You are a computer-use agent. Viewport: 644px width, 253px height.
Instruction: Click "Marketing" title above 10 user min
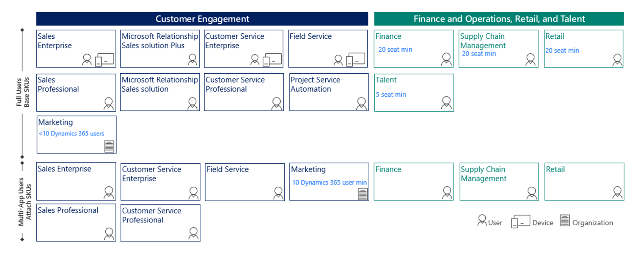pyautogui.click(x=308, y=169)
